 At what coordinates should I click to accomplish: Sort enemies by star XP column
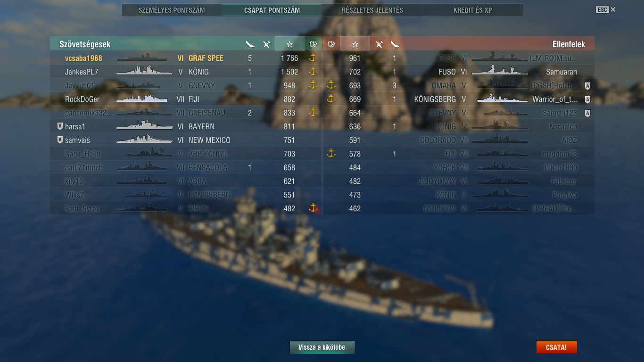point(355,44)
